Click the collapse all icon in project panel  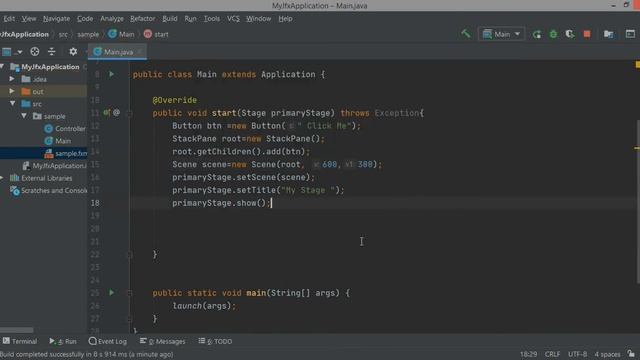click(51, 52)
